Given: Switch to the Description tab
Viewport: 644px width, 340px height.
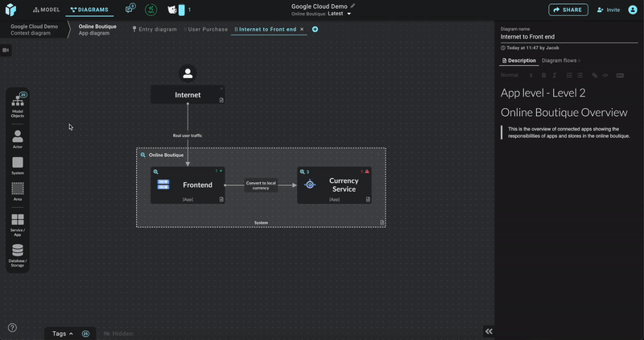Looking at the screenshot, I should click(x=519, y=60).
